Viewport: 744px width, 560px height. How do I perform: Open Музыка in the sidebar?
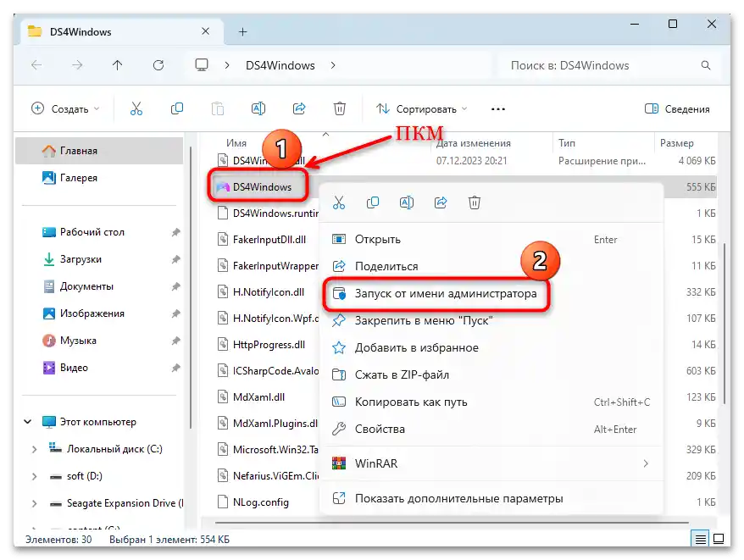99,341
